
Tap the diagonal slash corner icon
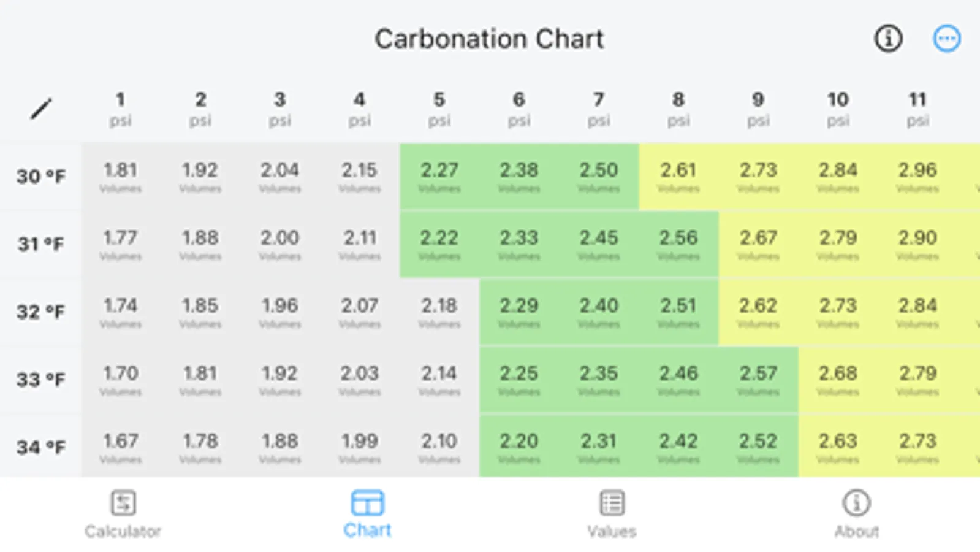41,109
